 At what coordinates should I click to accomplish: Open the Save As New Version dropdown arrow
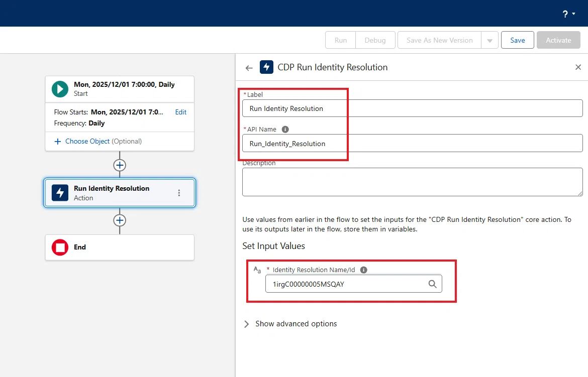tap(490, 41)
